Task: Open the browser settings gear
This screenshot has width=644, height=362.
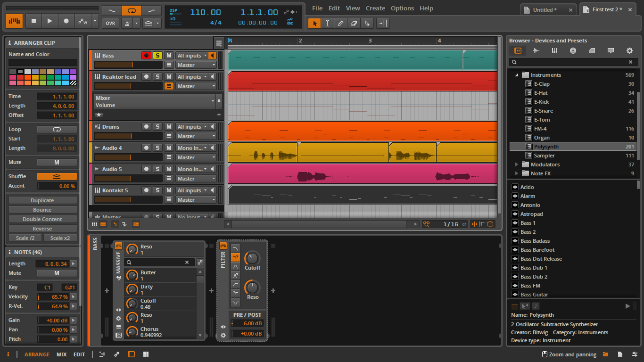Action: point(628,50)
